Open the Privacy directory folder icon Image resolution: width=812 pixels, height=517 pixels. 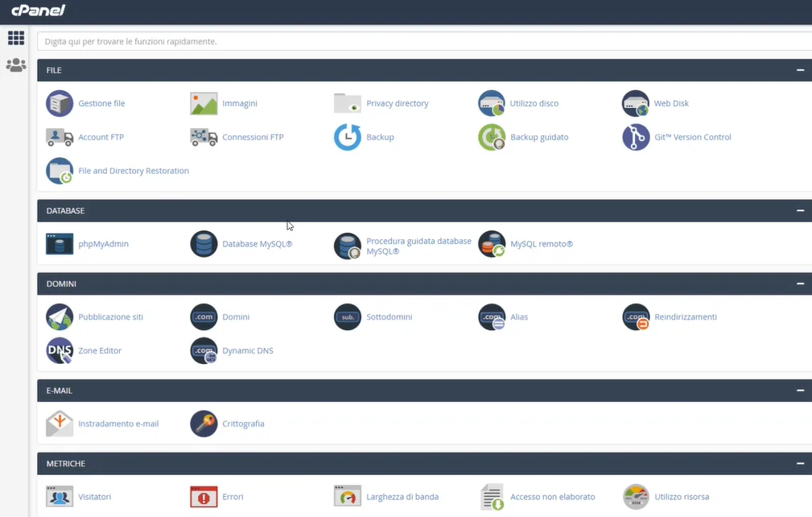pyautogui.click(x=348, y=103)
